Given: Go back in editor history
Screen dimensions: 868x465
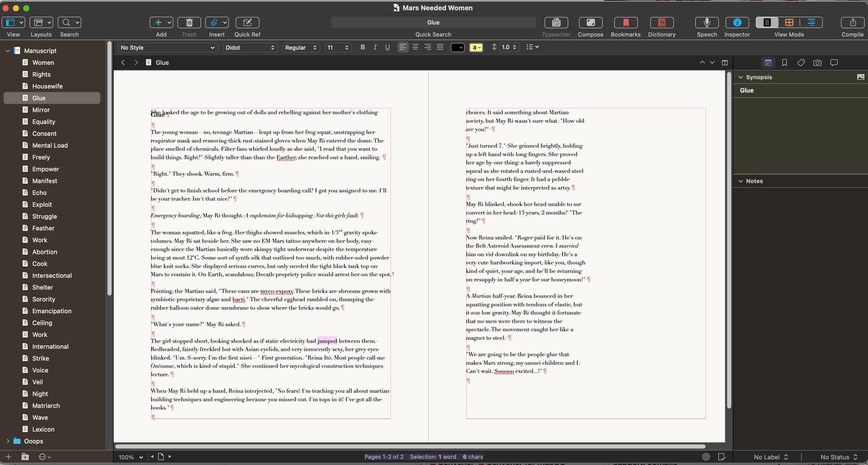Looking at the screenshot, I should click(x=123, y=63).
